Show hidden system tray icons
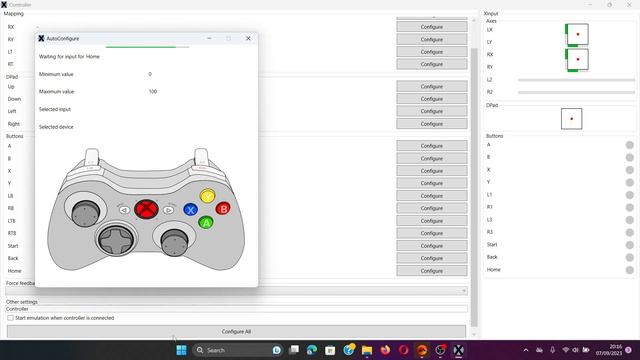Viewport: 640px width, 360px height. click(526, 350)
